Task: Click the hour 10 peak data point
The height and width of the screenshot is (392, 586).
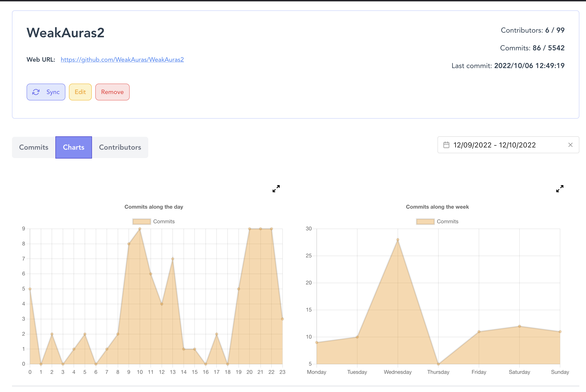Action: [140, 229]
